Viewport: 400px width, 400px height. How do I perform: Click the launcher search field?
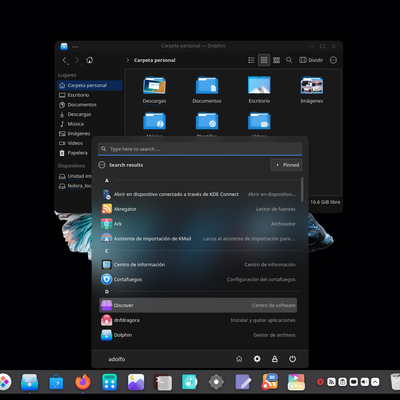click(200, 149)
